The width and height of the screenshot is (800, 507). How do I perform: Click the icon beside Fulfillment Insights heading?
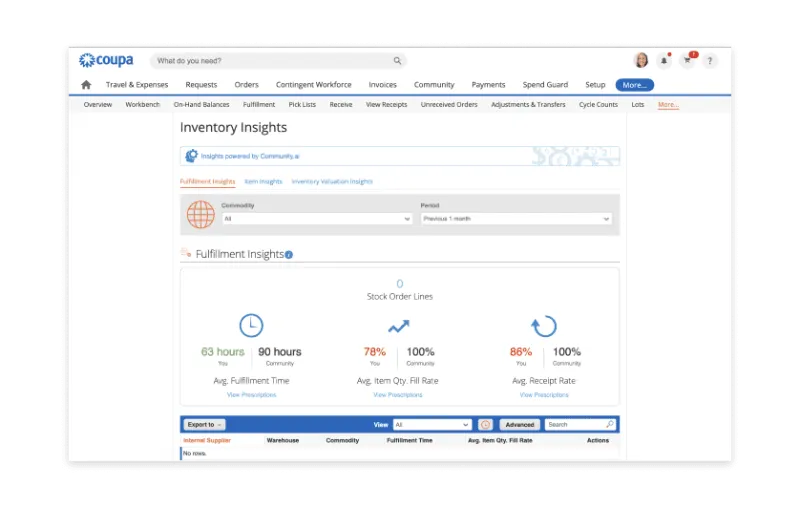186,252
